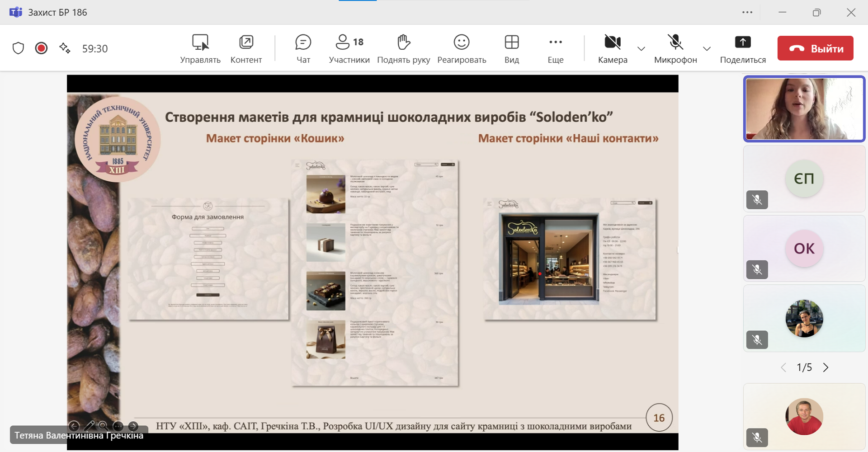Open the title bar three-dots menu
Viewport: 868px width, 452px height.
coord(747,12)
